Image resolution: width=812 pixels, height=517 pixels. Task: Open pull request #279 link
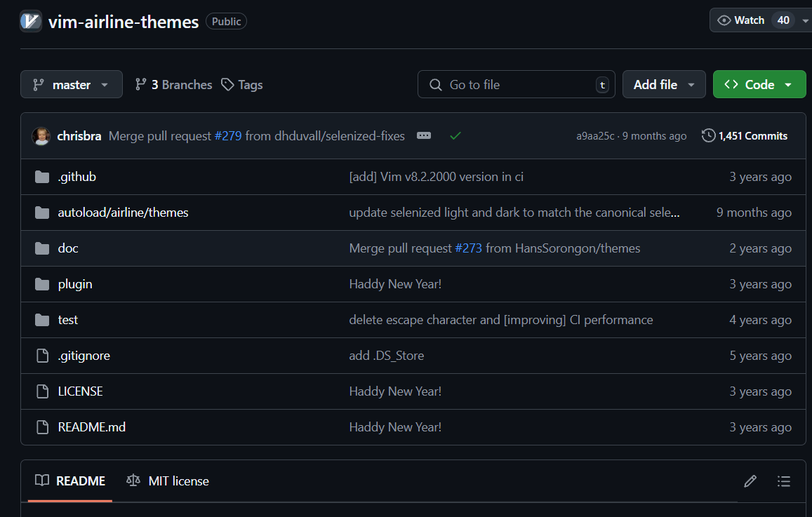(228, 136)
